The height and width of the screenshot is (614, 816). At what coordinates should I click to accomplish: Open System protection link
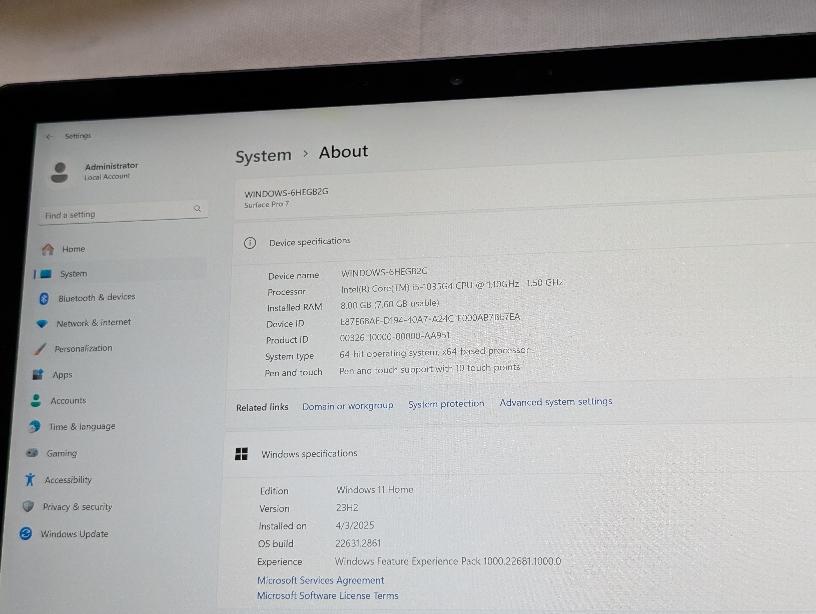[445, 404]
